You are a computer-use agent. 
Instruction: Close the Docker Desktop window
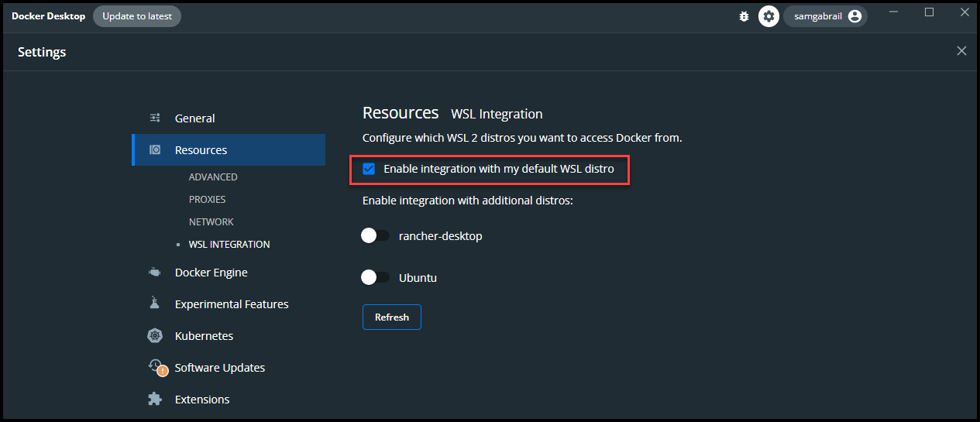click(965, 12)
